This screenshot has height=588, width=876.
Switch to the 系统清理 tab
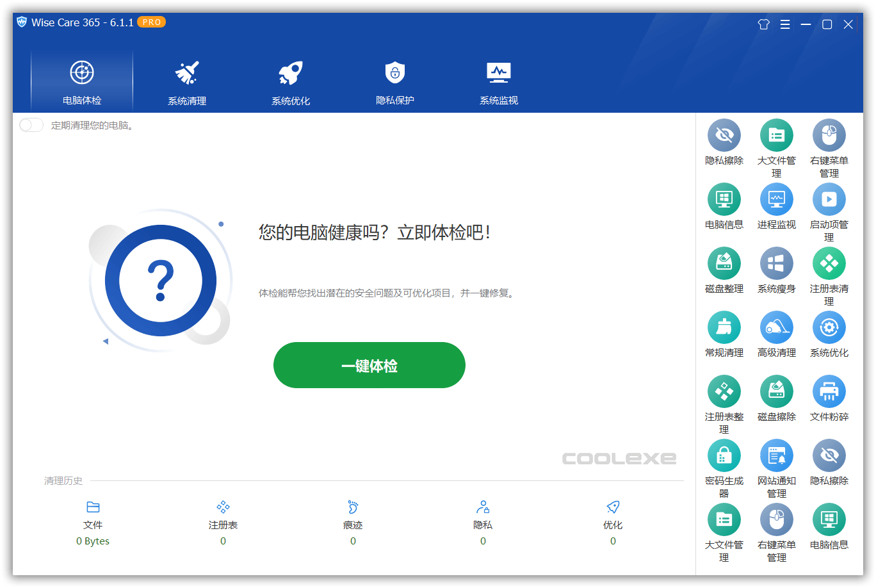click(x=187, y=81)
